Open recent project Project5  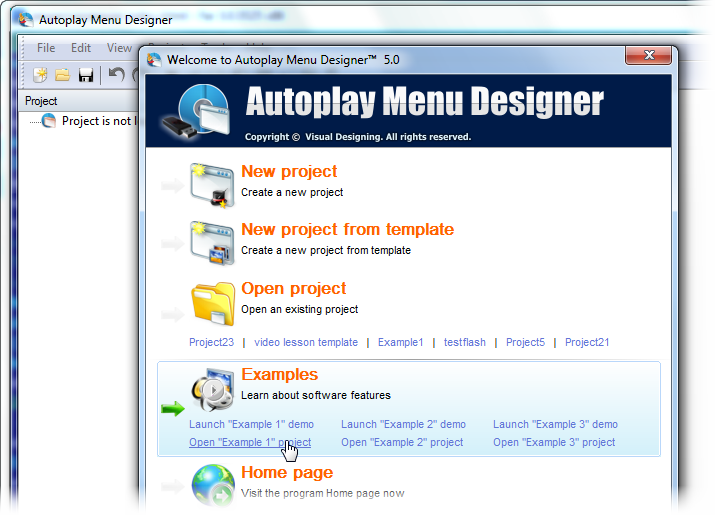525,342
